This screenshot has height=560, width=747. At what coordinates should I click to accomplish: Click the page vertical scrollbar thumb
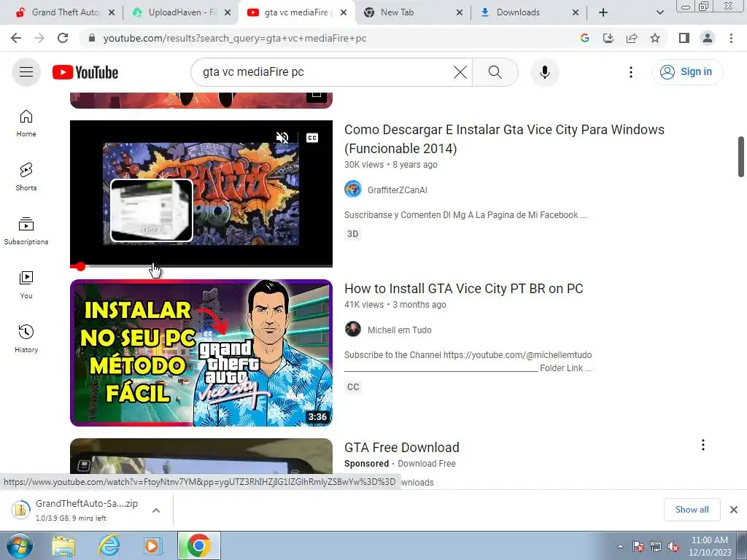(x=741, y=157)
